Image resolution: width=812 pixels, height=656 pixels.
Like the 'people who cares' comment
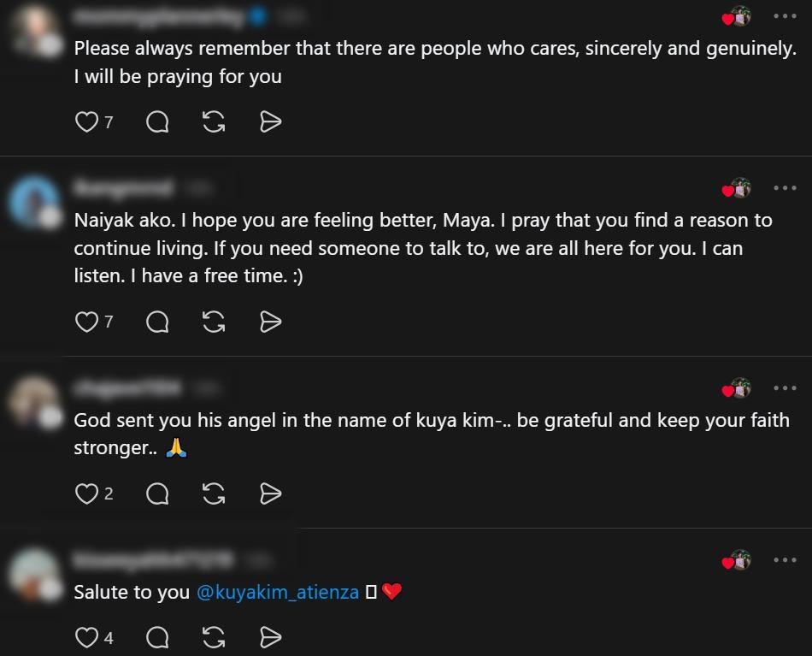[x=86, y=122]
